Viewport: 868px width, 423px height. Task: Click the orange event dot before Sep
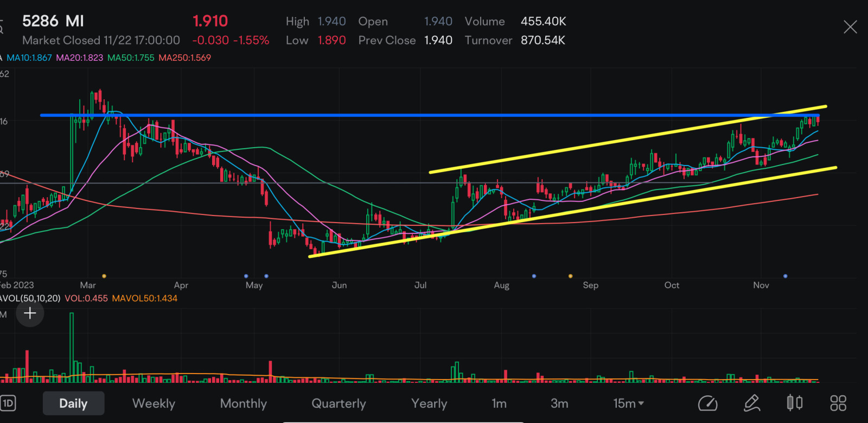570,276
